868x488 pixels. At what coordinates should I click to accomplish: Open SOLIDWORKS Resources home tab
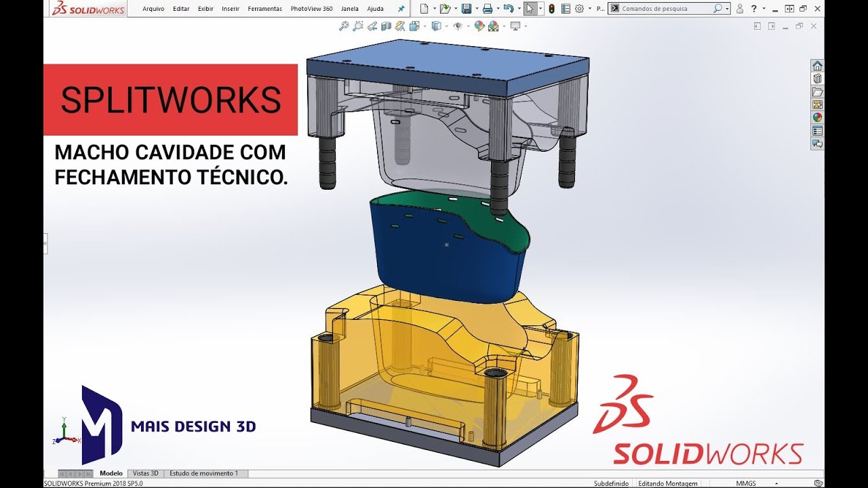coord(817,66)
